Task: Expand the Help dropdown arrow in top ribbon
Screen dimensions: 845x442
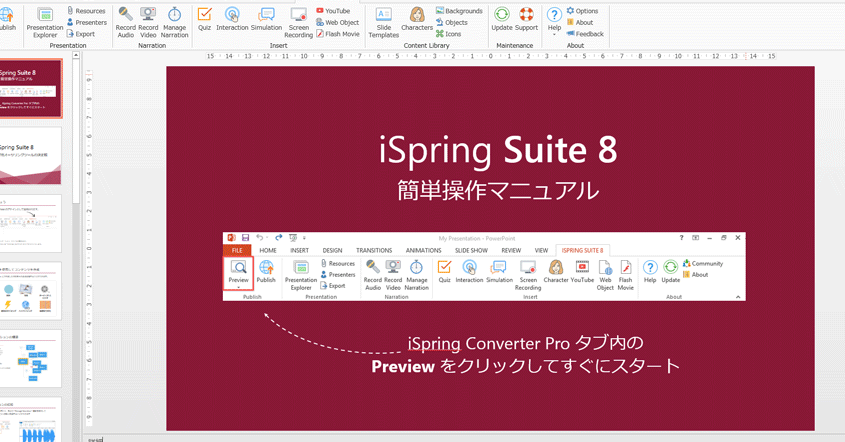Action: click(x=554, y=35)
